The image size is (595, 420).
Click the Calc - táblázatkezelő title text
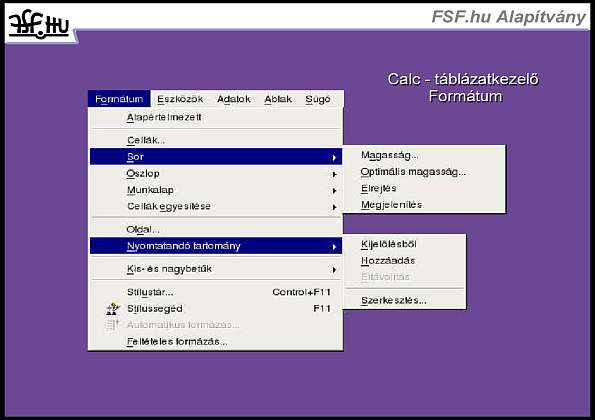pos(463,79)
